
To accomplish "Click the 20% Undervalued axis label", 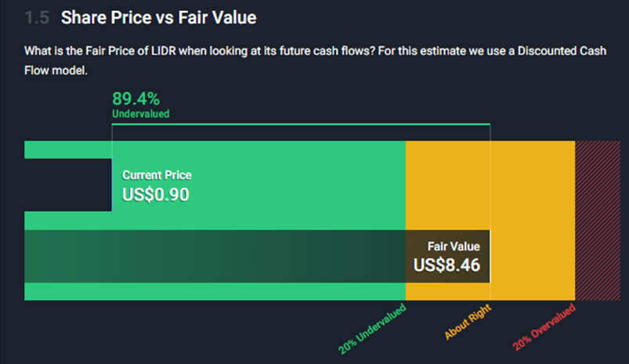I will (x=372, y=329).
